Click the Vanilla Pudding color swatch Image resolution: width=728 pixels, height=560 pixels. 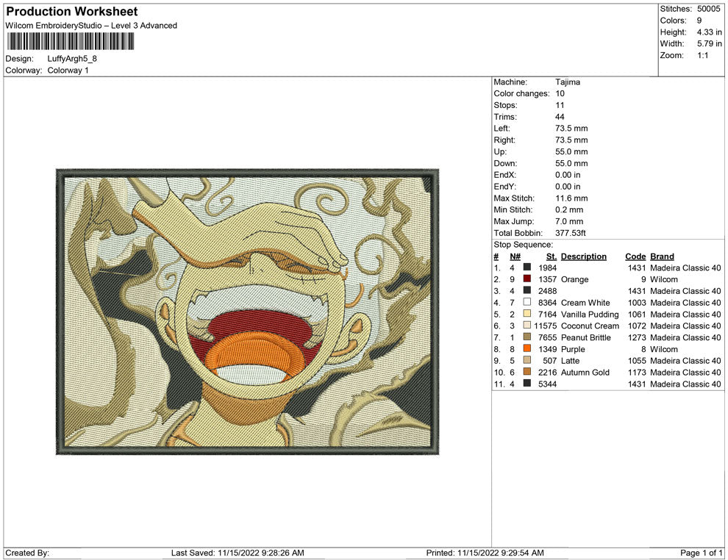point(527,314)
